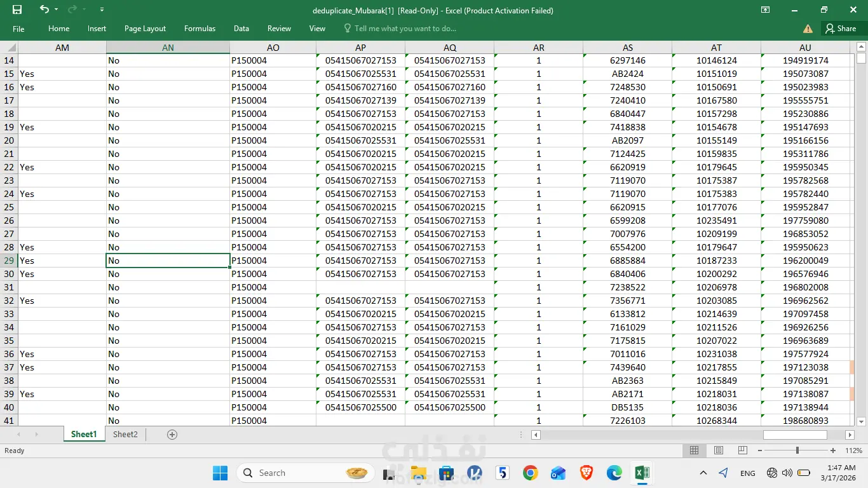
Task: Click the zoom slider handle
Action: click(x=797, y=451)
